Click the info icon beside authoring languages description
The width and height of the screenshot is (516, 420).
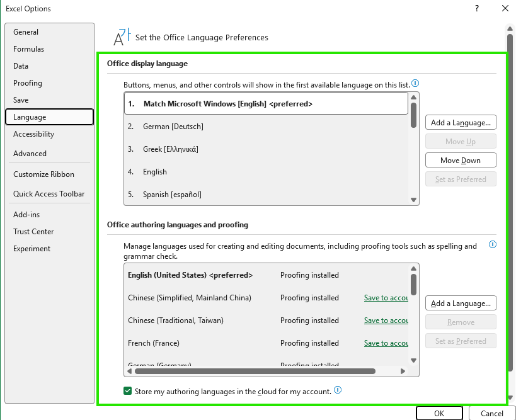coord(492,244)
